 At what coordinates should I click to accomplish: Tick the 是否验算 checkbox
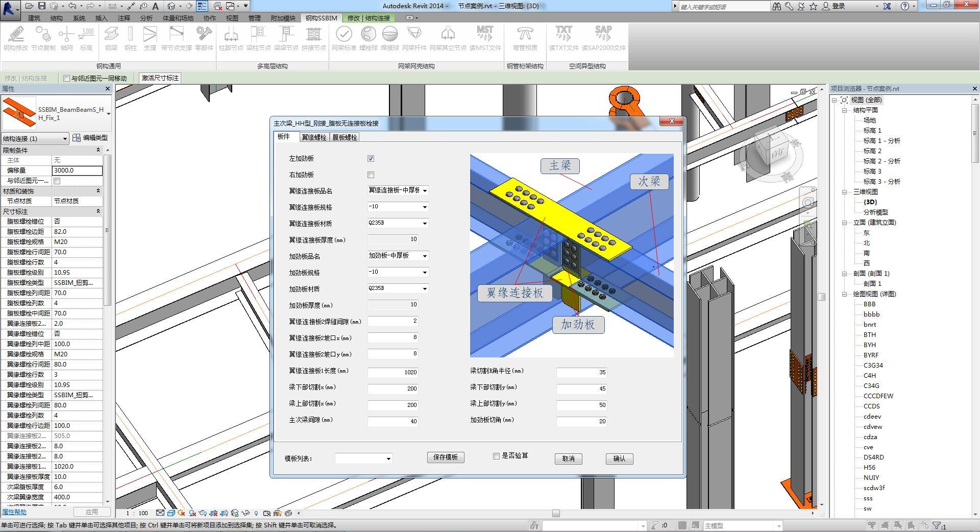pyautogui.click(x=496, y=456)
